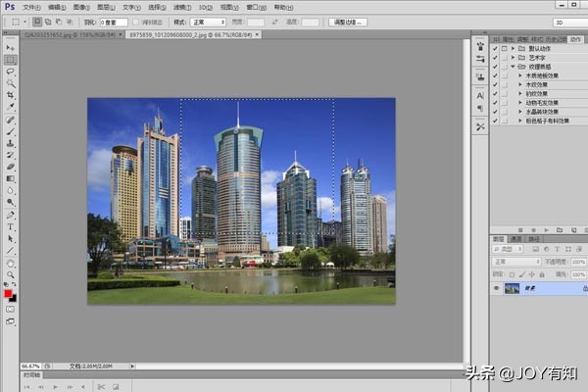
Task: Select the Blur tool
Action: [x=10, y=190]
